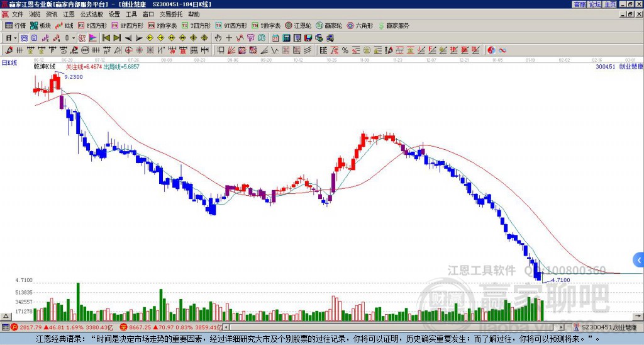Screen dimensions: 644x345
Task: Click the Shenzhen index 8667.25 status entry
Action: [x=171, y=327]
